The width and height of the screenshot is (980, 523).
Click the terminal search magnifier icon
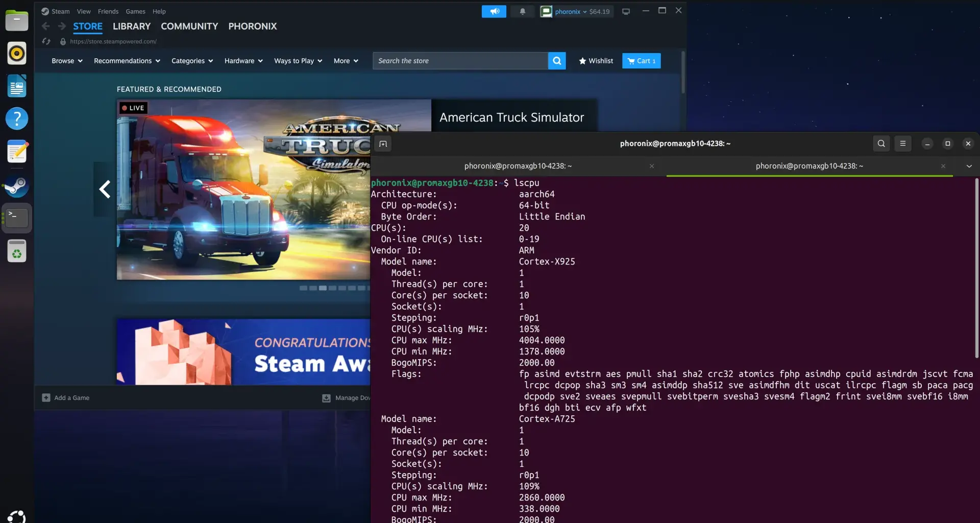pyautogui.click(x=880, y=144)
